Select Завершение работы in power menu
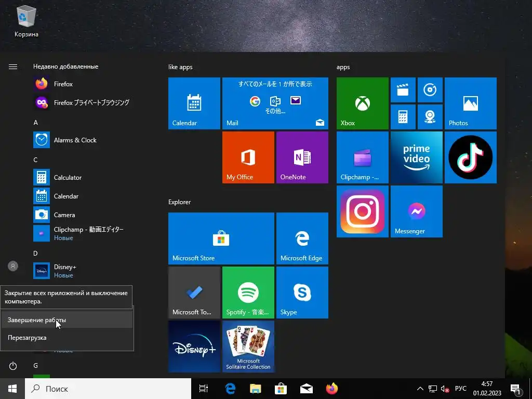 (67, 320)
